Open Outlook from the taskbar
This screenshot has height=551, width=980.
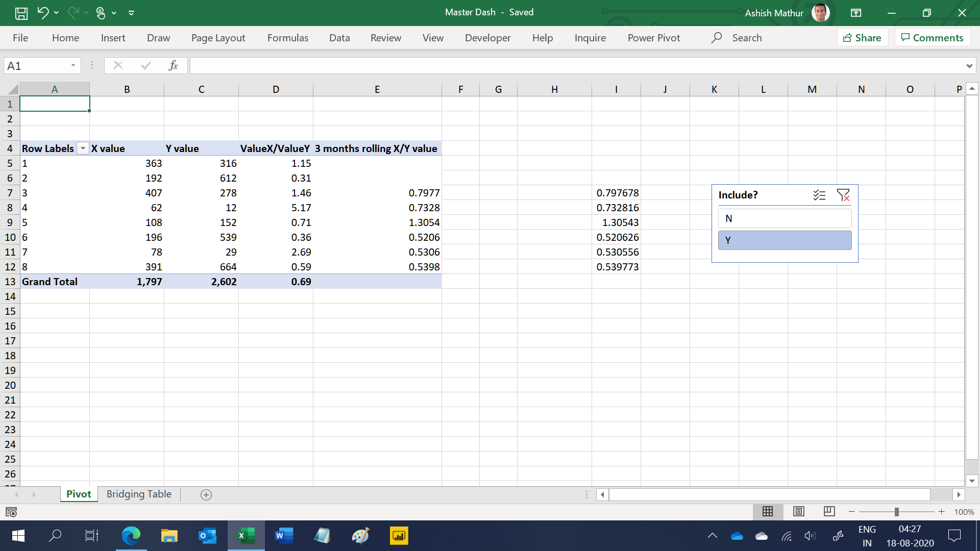point(207,536)
